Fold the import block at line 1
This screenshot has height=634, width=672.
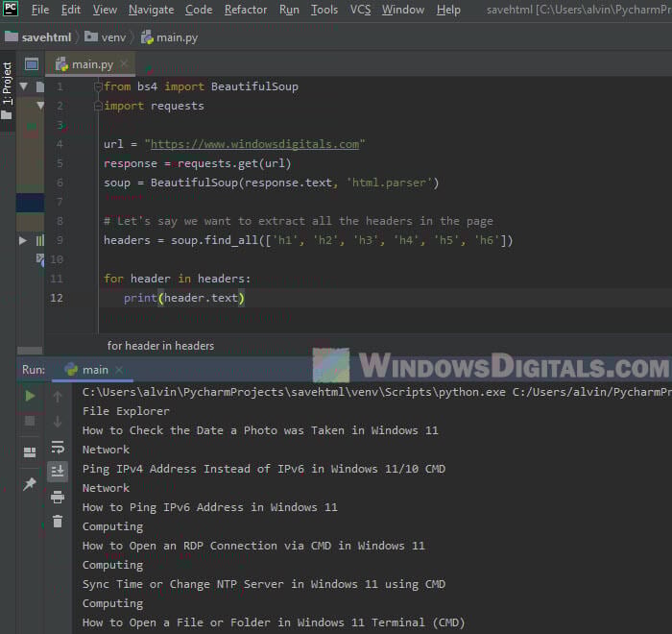point(98,86)
